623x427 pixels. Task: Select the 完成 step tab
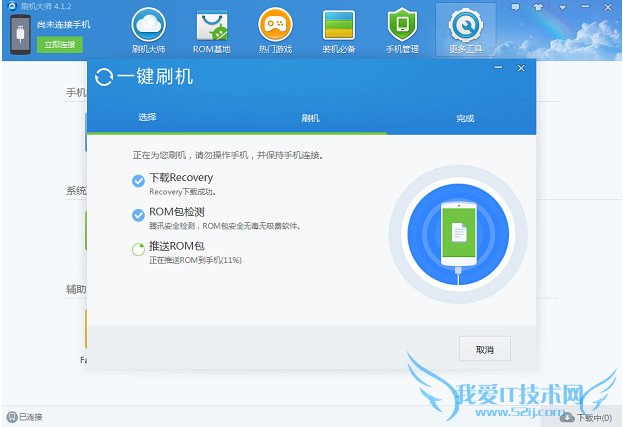(x=465, y=118)
